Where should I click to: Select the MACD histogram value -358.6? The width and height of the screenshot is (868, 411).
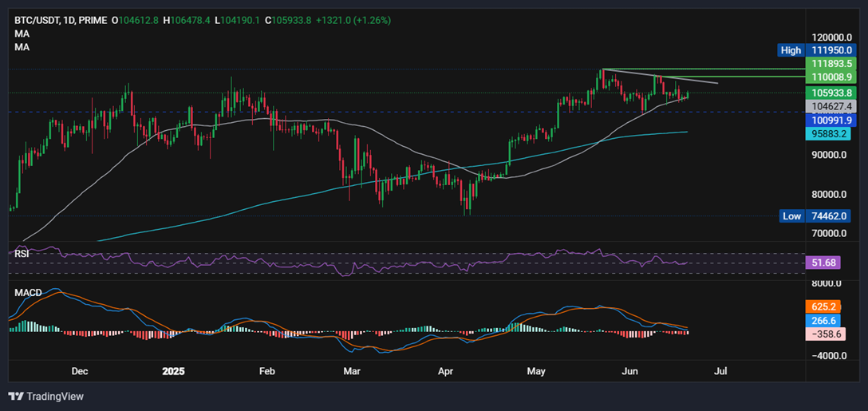822,334
